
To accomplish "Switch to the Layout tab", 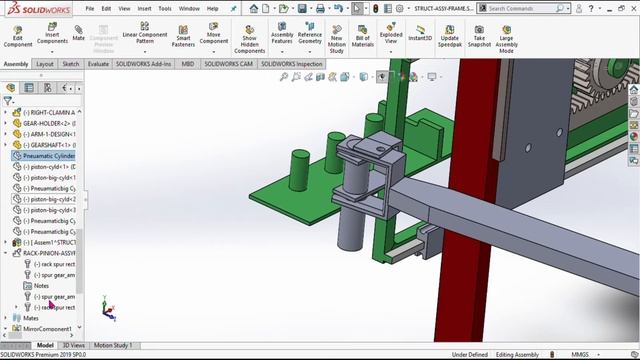I will (x=45, y=64).
